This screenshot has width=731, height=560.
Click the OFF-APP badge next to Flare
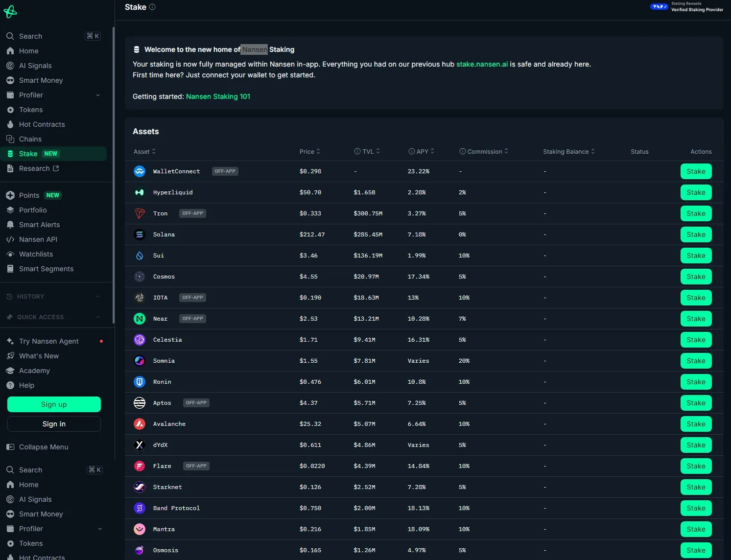pos(196,466)
